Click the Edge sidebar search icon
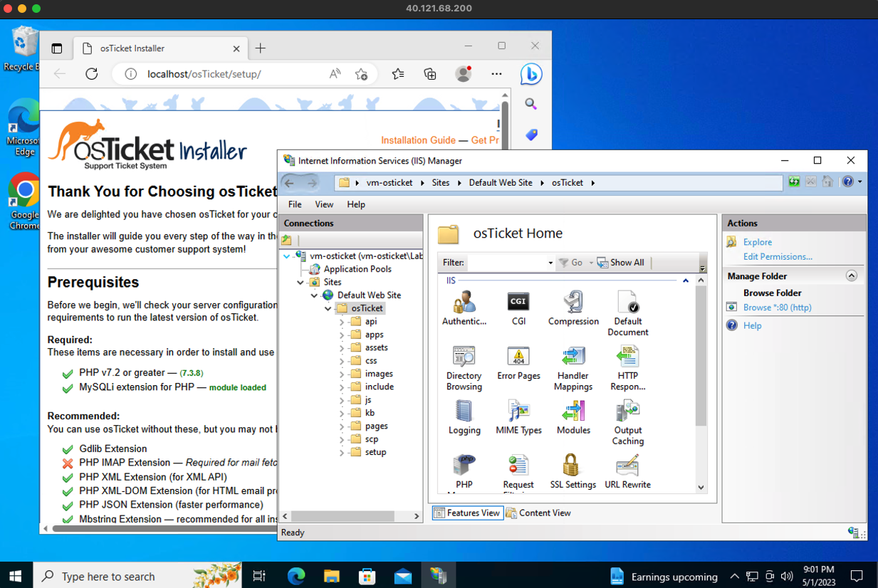 [x=531, y=104]
